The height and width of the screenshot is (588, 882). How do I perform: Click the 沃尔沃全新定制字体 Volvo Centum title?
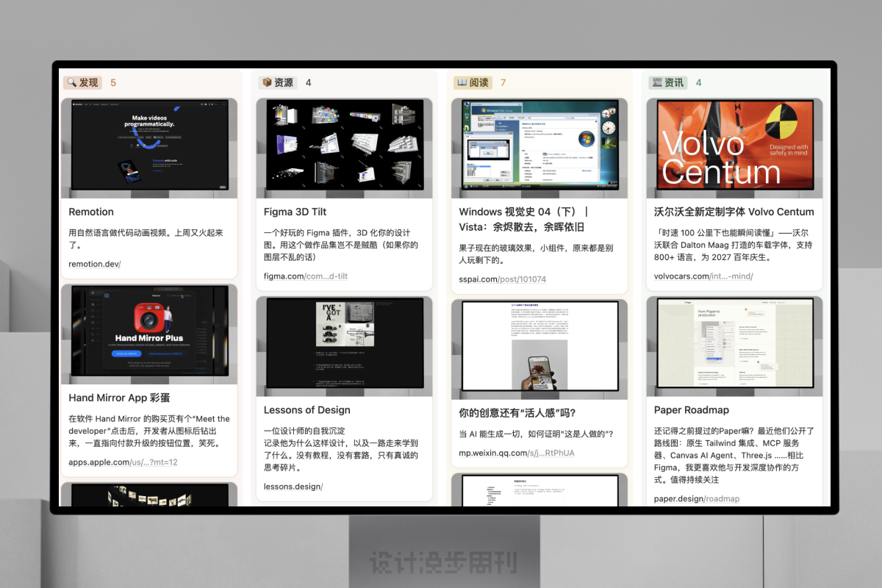pos(734,212)
